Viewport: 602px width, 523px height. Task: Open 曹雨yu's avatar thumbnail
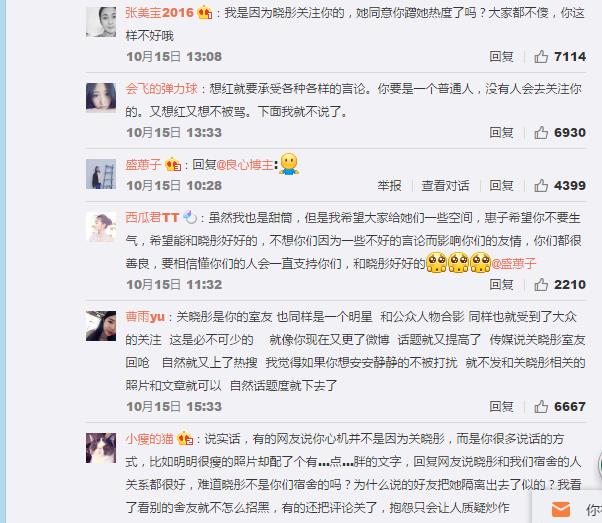click(x=101, y=326)
